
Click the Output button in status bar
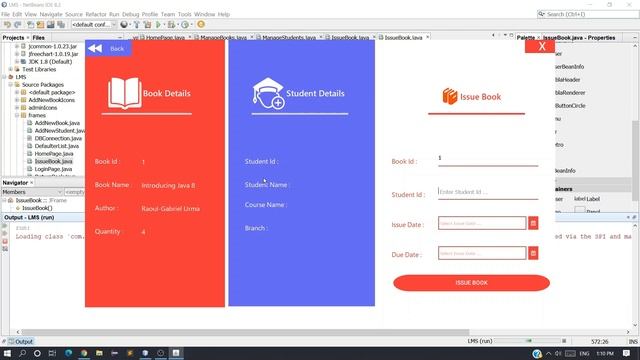21,342
